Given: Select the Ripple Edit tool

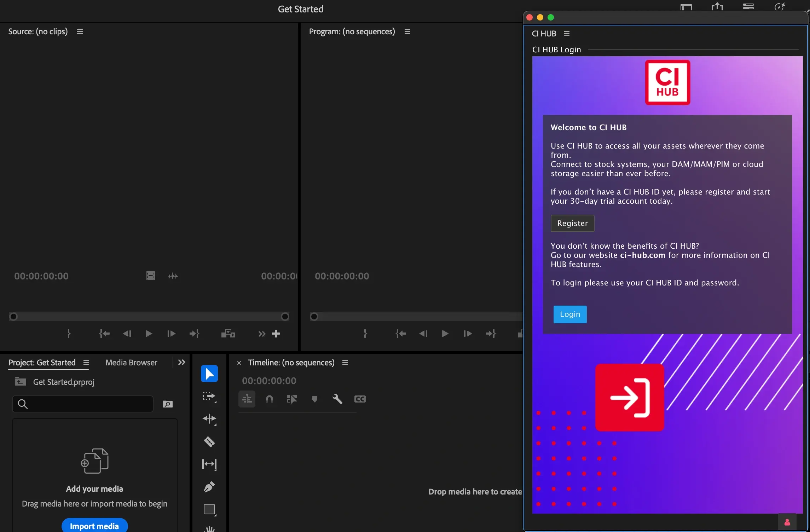Looking at the screenshot, I should pyautogui.click(x=209, y=419).
